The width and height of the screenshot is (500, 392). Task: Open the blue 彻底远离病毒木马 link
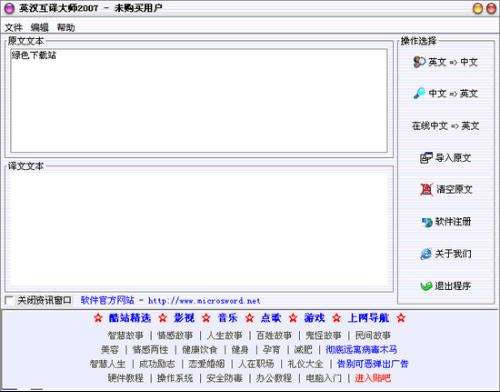[x=361, y=350]
